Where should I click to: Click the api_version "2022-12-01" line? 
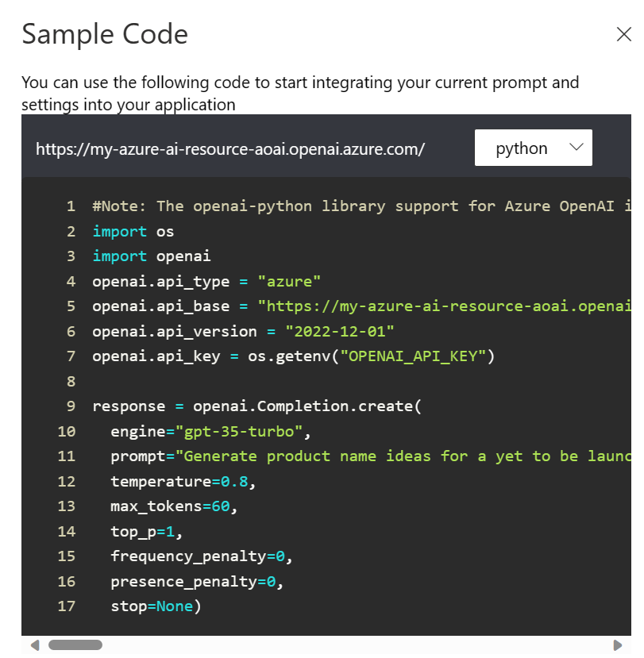pyautogui.click(x=244, y=332)
